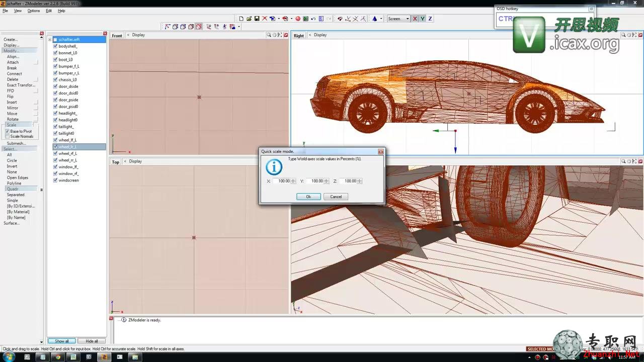Viewport: 644px width, 362px height.
Task: Uncheck Base to Pivot option
Action: coord(8,131)
